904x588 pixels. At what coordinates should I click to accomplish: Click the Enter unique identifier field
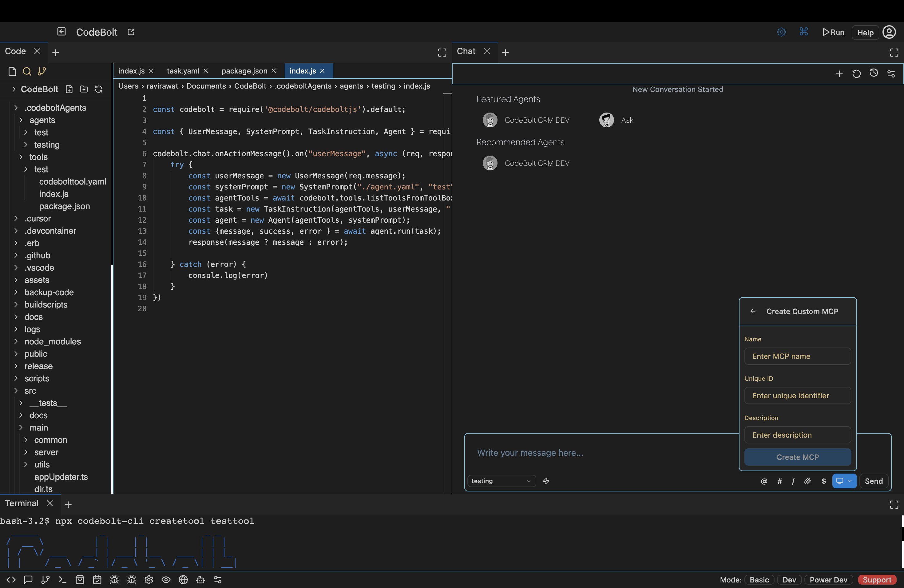pyautogui.click(x=798, y=395)
